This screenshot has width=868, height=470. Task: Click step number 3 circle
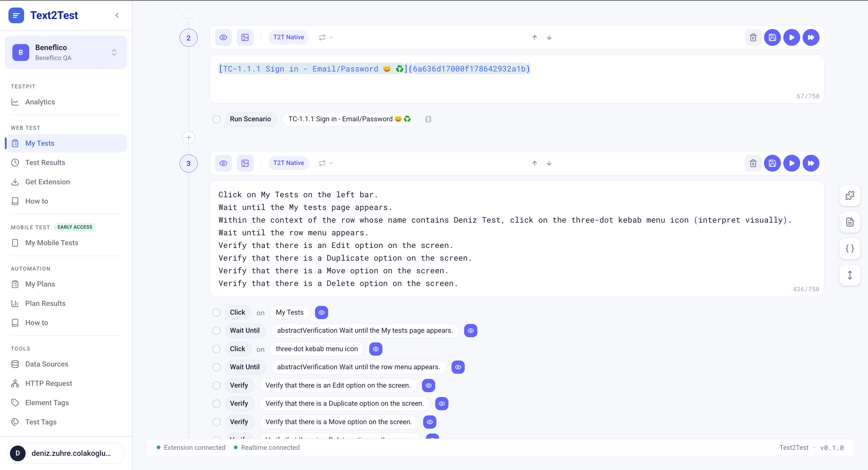(x=189, y=164)
